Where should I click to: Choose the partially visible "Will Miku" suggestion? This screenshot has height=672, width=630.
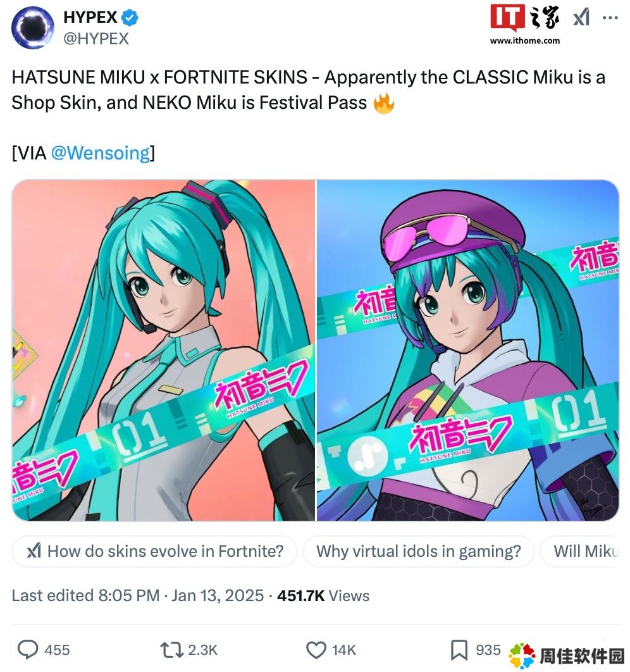tap(580, 551)
